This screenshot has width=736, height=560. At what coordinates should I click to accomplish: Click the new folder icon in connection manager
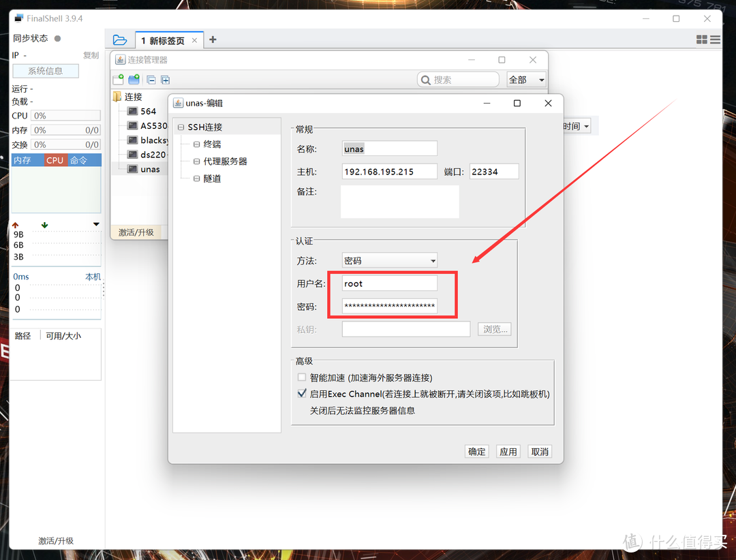(134, 80)
